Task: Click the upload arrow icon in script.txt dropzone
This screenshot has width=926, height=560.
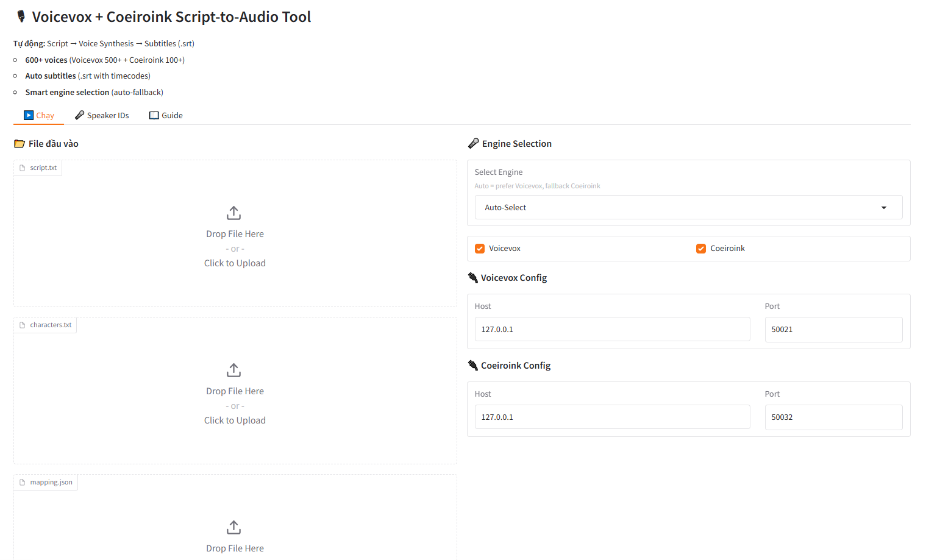Action: 234,213
